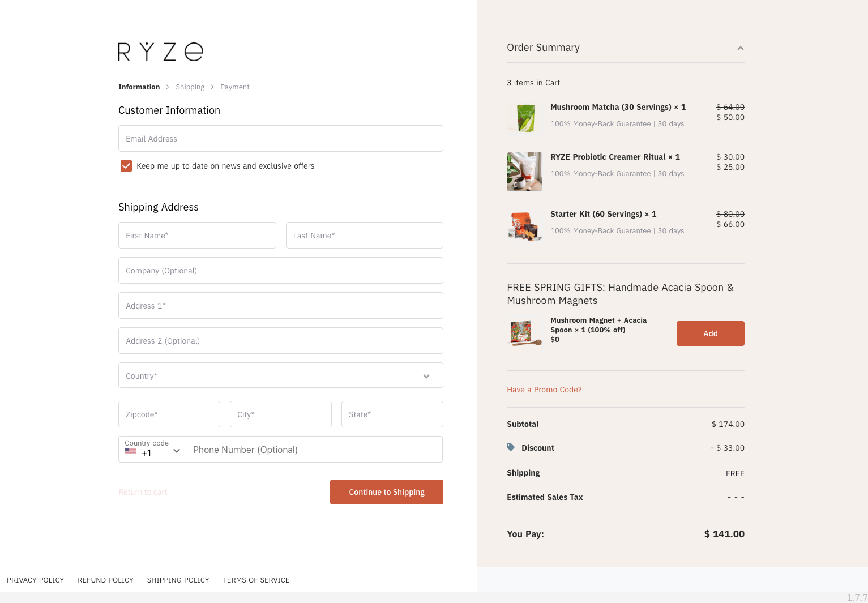This screenshot has width=868, height=603.
Task: Focus the Phone Number (Optional) field
Action: [x=314, y=449]
